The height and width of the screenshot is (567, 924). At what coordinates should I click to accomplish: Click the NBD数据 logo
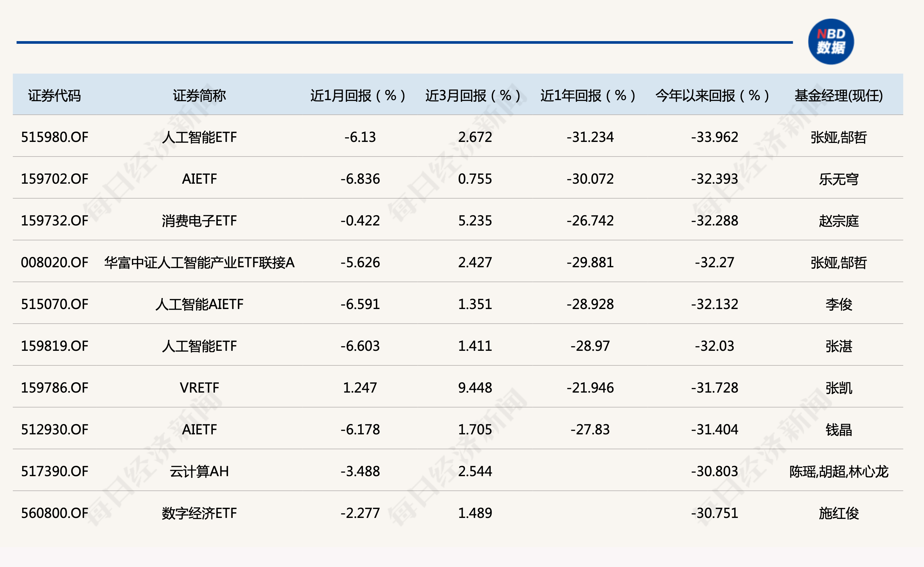click(x=832, y=42)
